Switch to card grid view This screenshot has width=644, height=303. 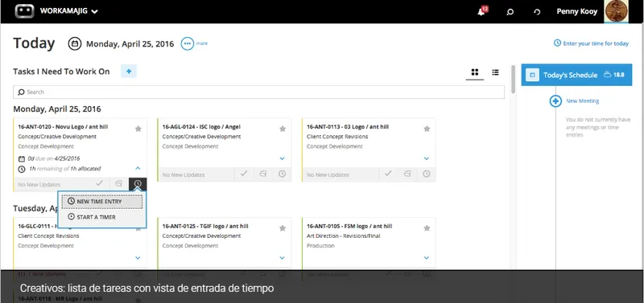[475, 72]
